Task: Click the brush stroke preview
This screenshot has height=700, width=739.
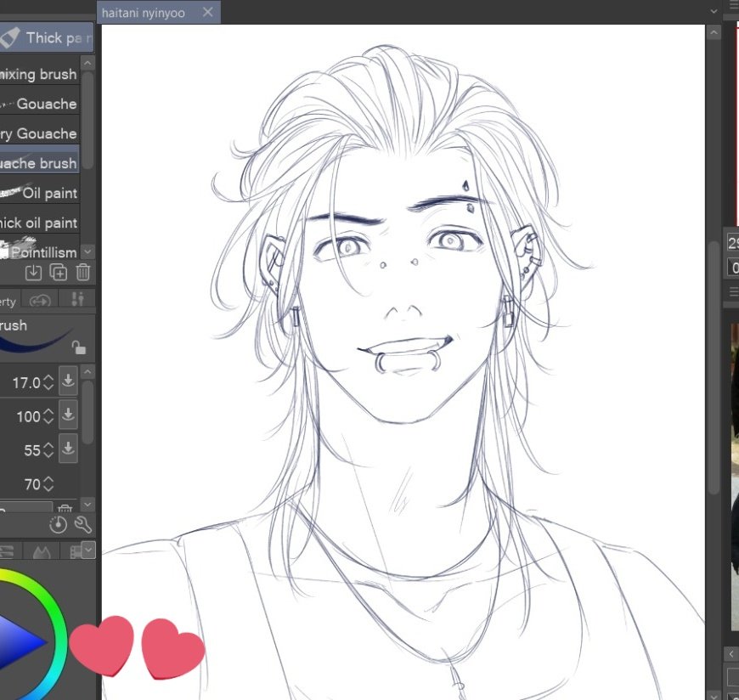Action: tap(36, 341)
